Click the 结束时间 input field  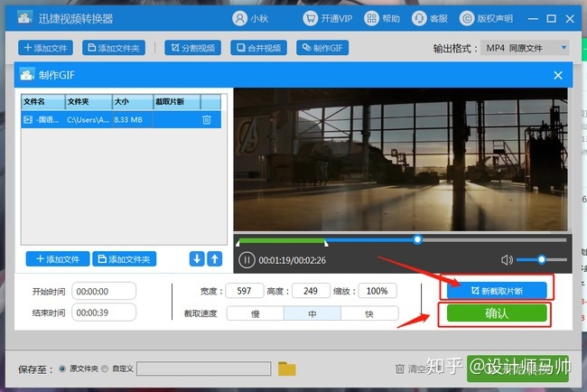104,313
